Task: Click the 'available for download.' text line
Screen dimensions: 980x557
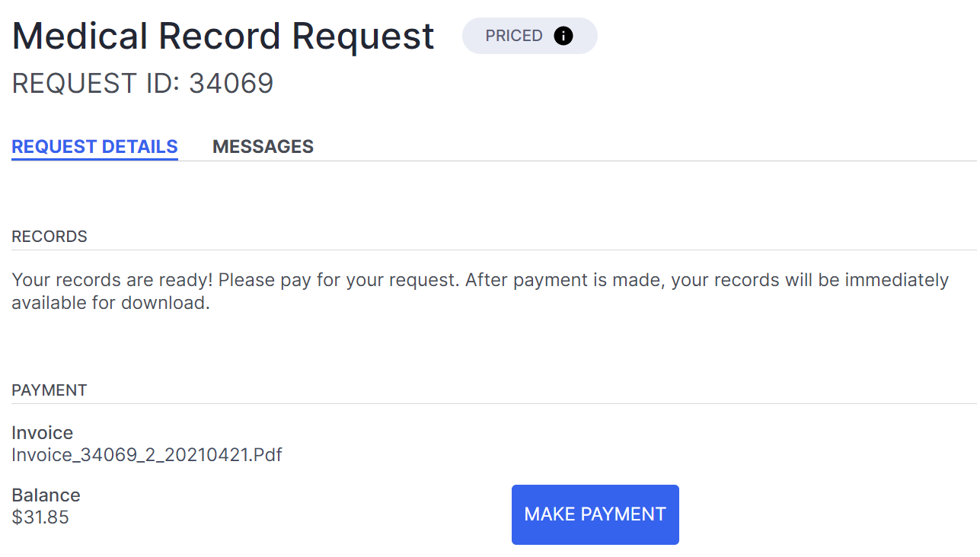Action: click(x=110, y=303)
